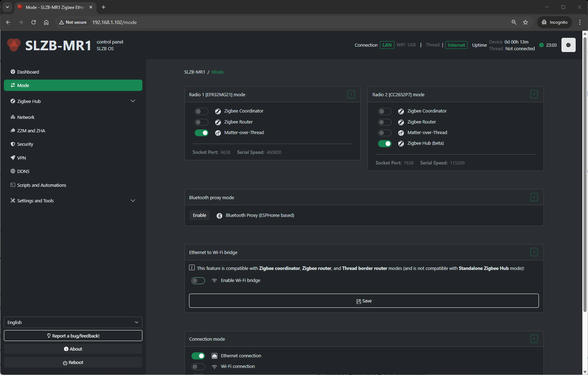Bookmark this page with star icon
The height and width of the screenshot is (375, 588).
point(525,22)
